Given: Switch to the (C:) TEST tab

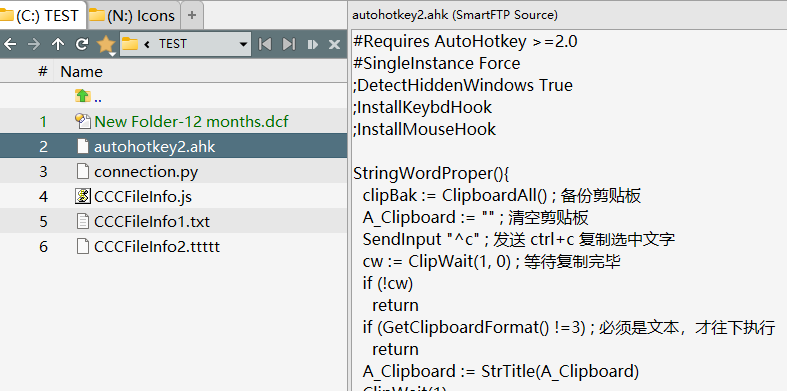Looking at the screenshot, I should point(43,15).
